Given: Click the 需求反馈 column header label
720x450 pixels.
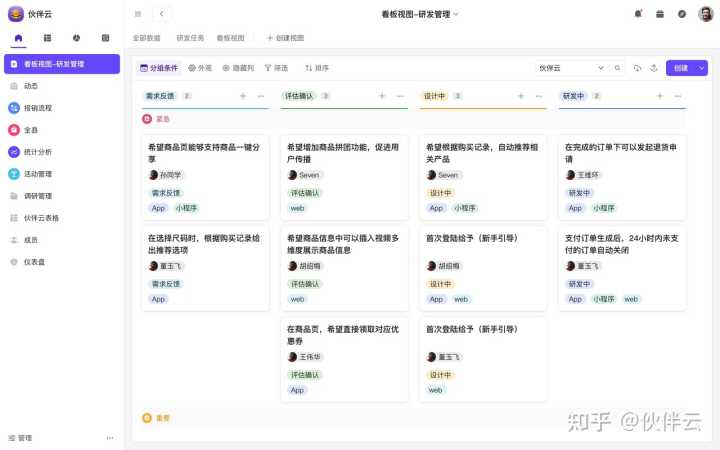Looking at the screenshot, I should point(160,96).
